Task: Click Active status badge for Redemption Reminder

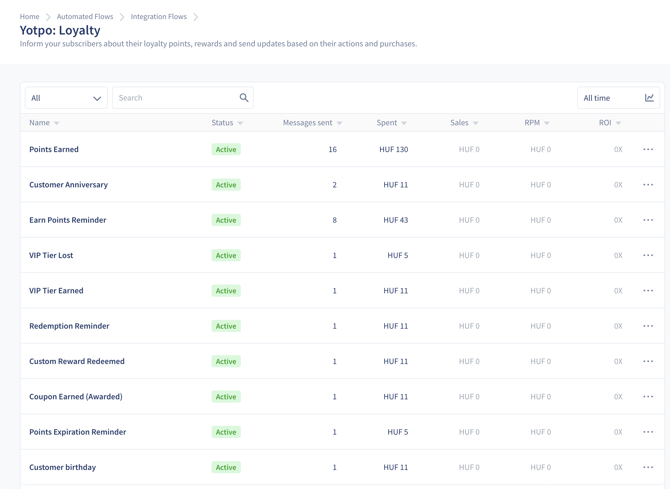Action: 226,326
